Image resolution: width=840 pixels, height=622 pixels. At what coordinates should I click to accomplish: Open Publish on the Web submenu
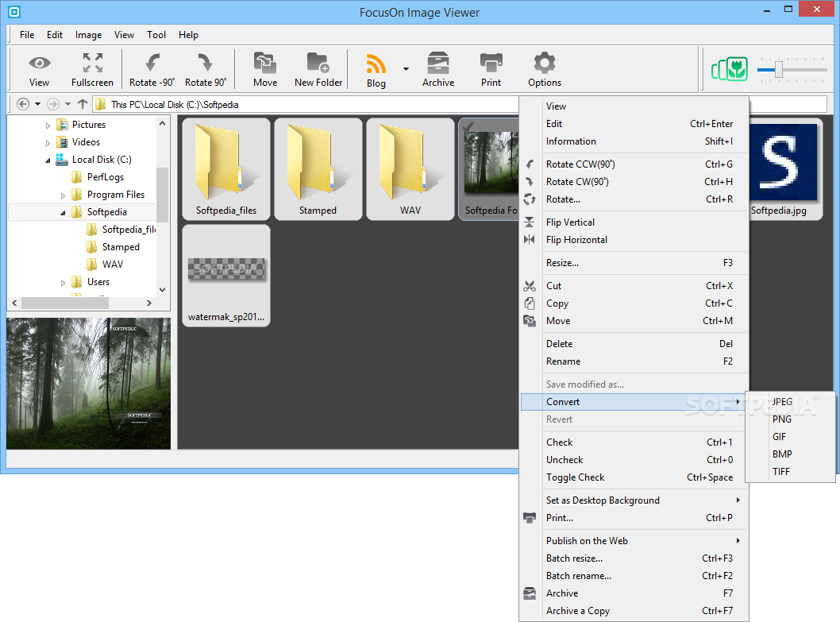(634, 541)
